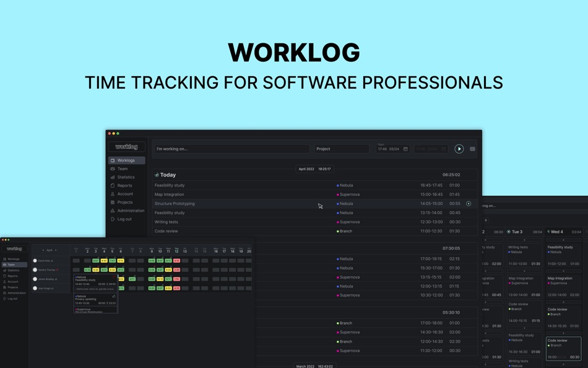The width and height of the screenshot is (588, 368).
Task: Click the Supernova color dot in Map Integration row
Action: (337, 195)
